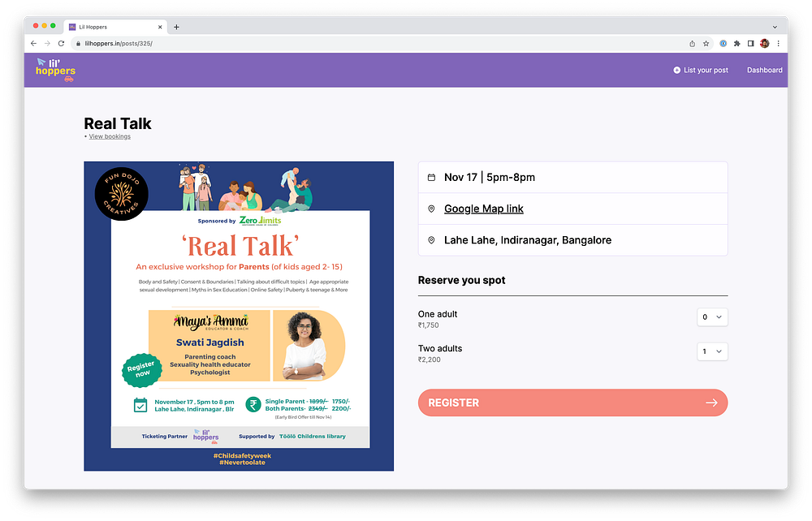Click the ₹1,750 price text
Image resolution: width=812 pixels, height=521 pixels.
[x=428, y=325]
